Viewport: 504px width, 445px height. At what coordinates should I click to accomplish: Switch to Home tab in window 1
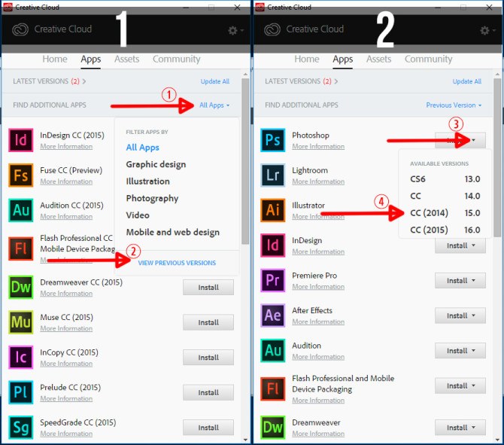55,59
